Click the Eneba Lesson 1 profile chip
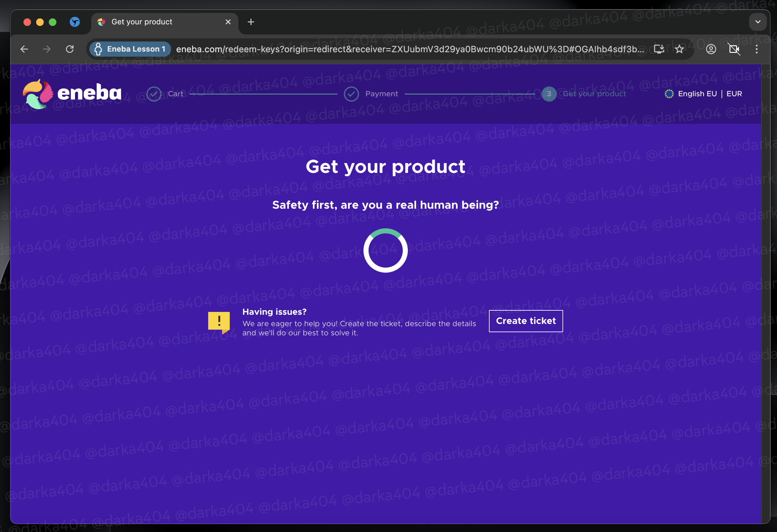777x532 pixels. (x=130, y=49)
